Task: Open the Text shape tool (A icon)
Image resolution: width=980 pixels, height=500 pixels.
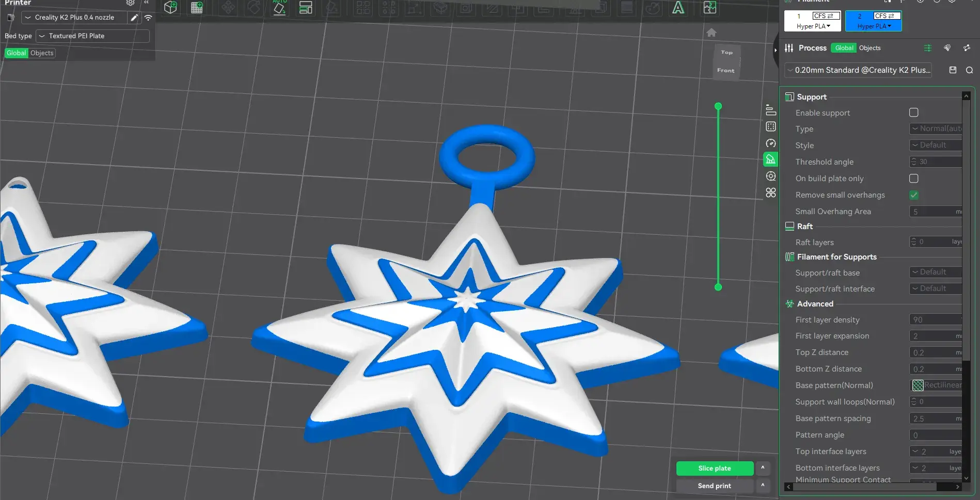Action: coord(678,7)
